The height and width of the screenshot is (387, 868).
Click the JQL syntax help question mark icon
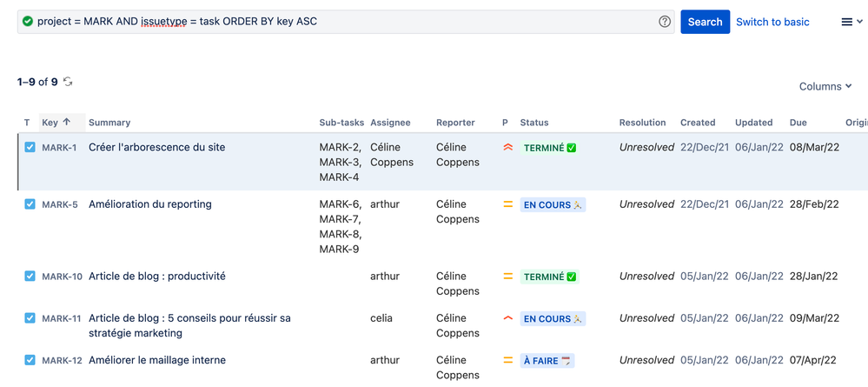point(665,22)
